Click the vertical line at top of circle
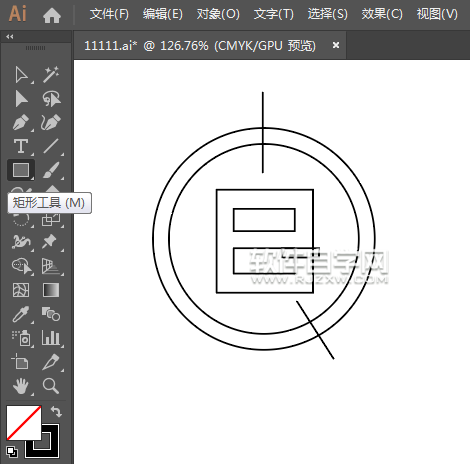 pyautogui.click(x=263, y=132)
